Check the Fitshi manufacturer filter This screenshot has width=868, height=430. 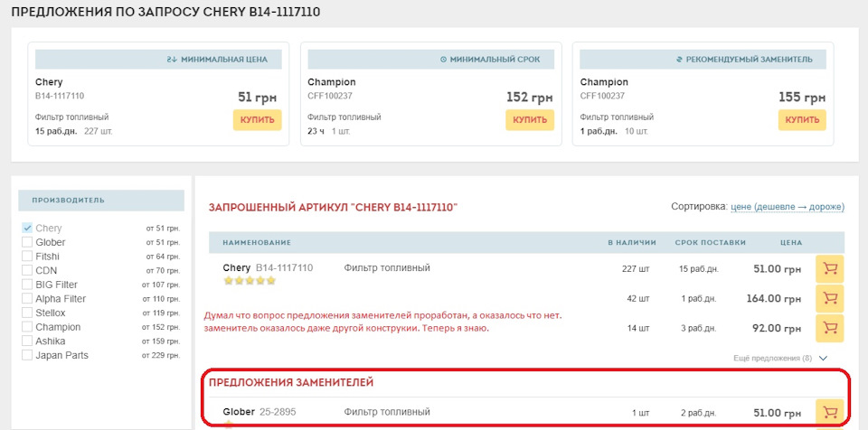(x=27, y=257)
